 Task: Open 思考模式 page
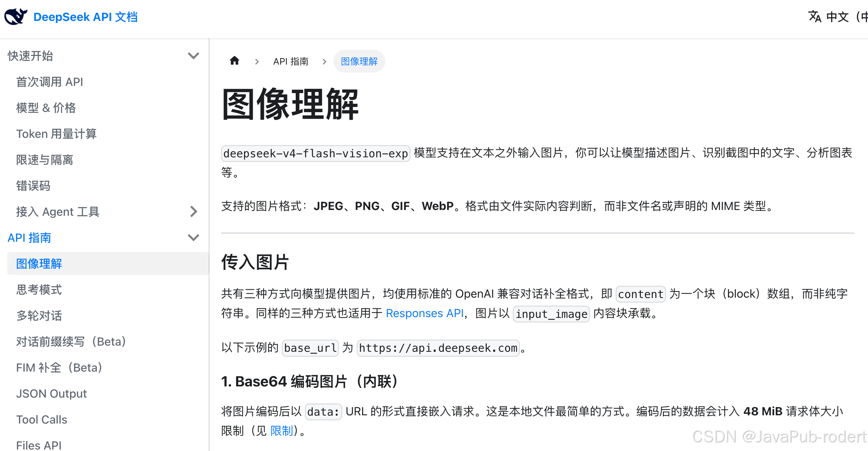tap(39, 290)
